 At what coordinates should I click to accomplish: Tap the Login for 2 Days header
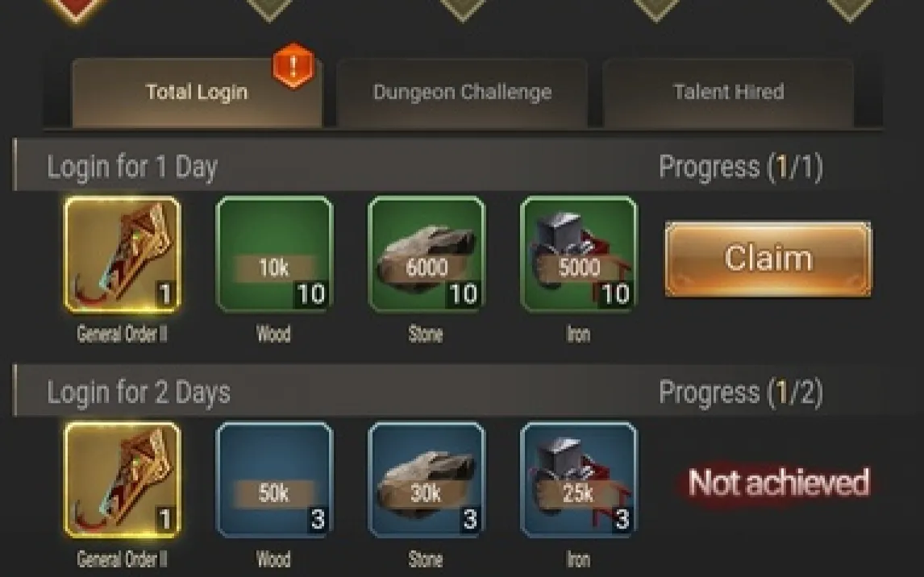(139, 392)
